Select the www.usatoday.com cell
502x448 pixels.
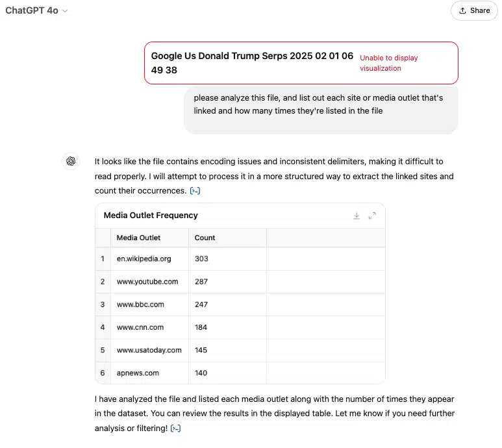[x=149, y=350]
